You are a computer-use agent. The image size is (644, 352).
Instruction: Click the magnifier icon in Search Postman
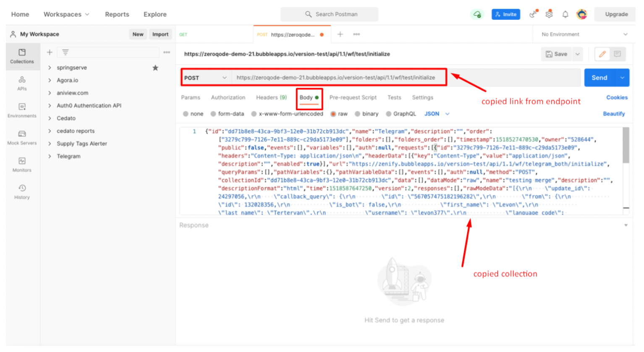[308, 14]
